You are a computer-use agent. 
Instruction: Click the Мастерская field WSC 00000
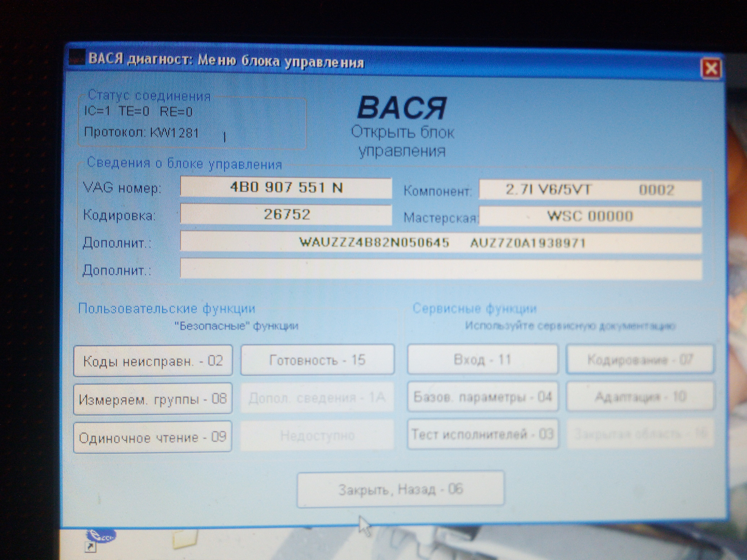tap(590, 216)
